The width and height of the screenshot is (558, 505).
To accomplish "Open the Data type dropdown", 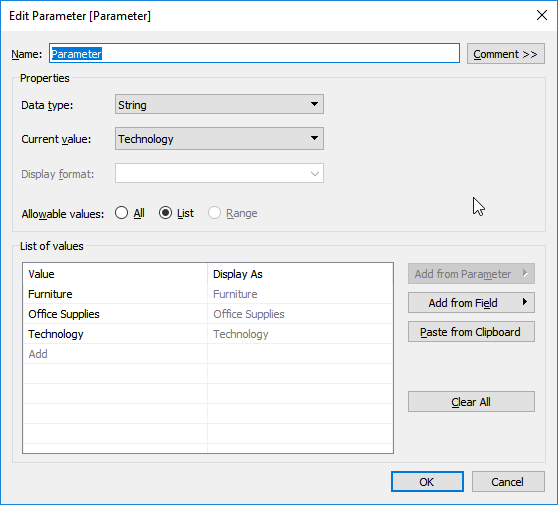I will point(219,104).
